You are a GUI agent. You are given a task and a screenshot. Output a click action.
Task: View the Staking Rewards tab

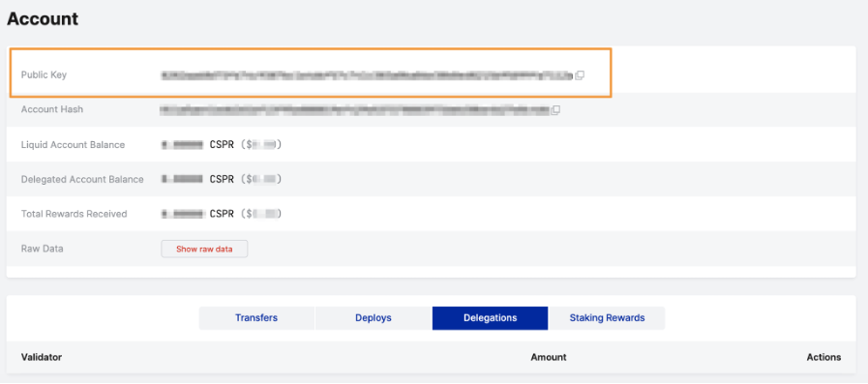[x=607, y=318]
